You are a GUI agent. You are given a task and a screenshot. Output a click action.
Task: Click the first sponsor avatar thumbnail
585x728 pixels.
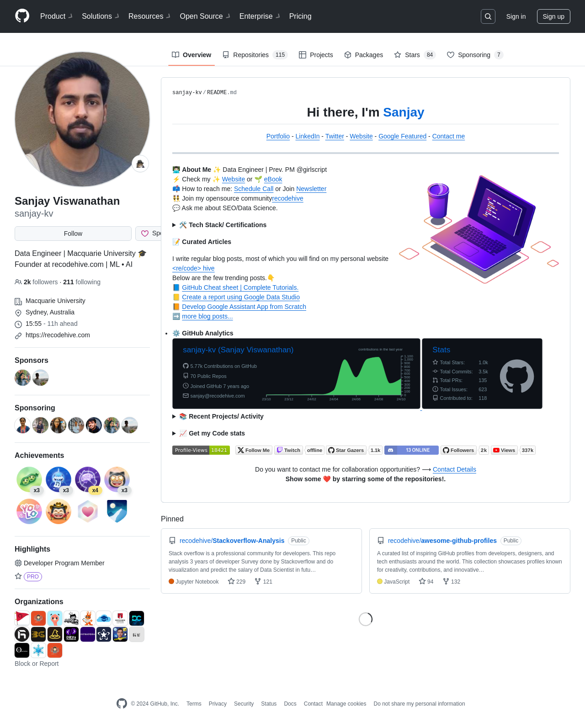tap(22, 377)
